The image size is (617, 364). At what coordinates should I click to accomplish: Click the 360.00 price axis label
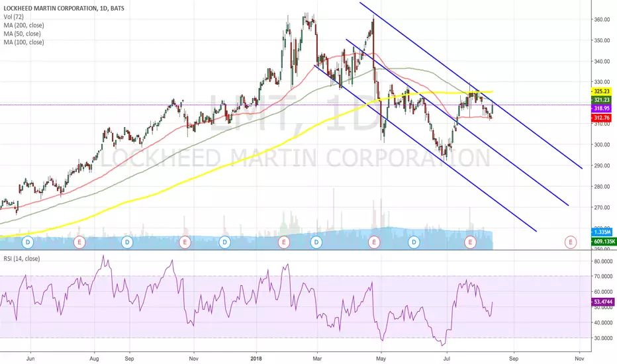[602, 19]
